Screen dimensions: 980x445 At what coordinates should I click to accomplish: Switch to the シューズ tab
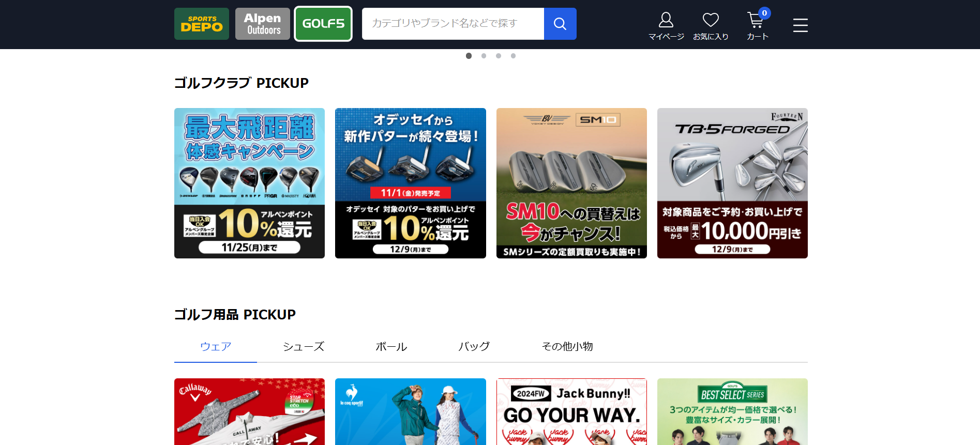point(304,346)
